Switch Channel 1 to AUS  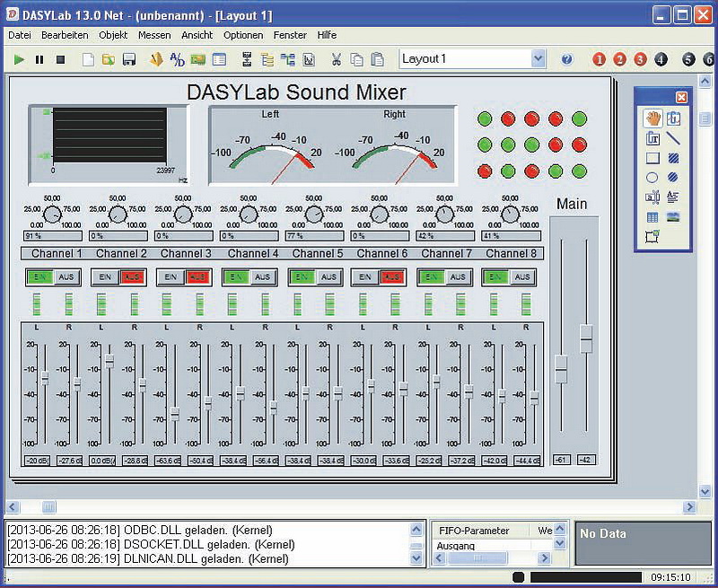tap(66, 277)
